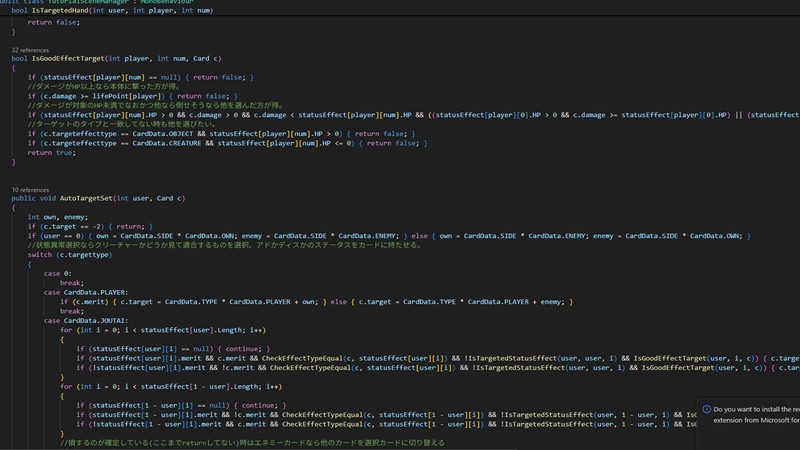Open the "32 references" code lens link
This screenshot has height=450, width=800.
(x=30, y=50)
